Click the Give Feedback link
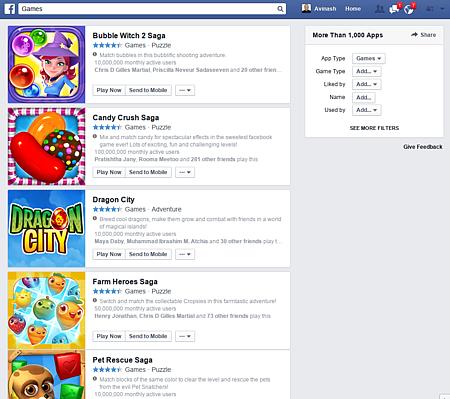This screenshot has width=450, height=399. (x=423, y=147)
